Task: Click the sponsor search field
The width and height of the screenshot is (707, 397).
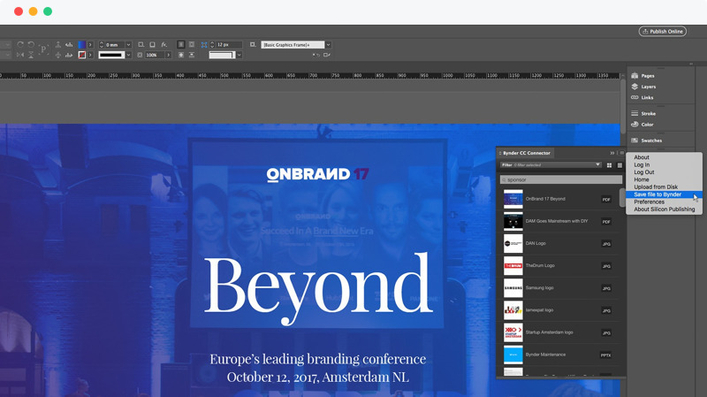Action: click(x=561, y=180)
